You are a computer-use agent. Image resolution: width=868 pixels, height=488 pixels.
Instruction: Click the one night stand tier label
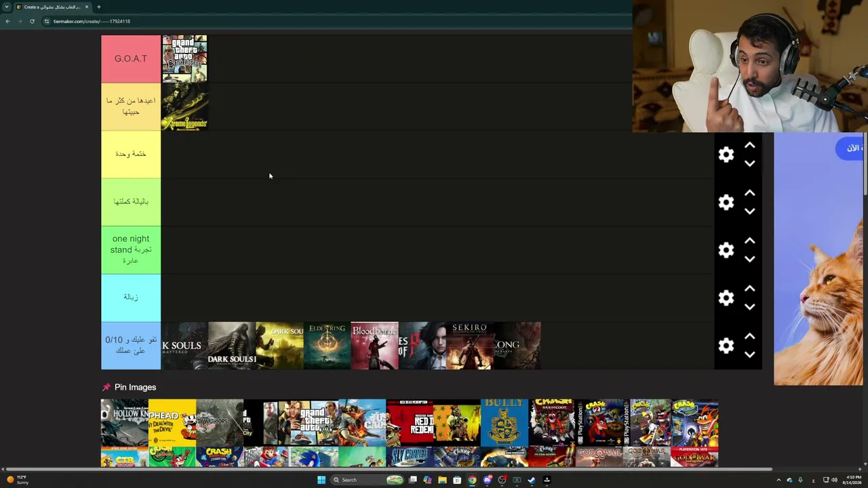131,250
